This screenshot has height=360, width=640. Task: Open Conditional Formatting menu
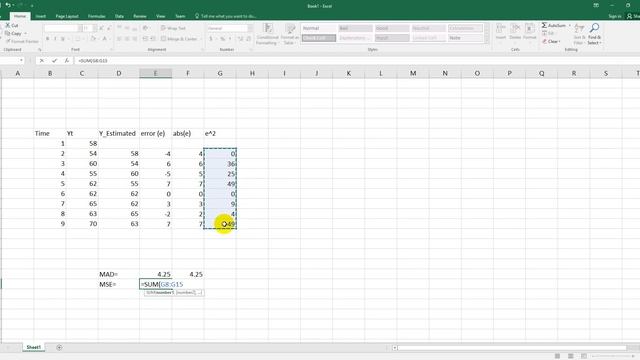tap(267, 34)
